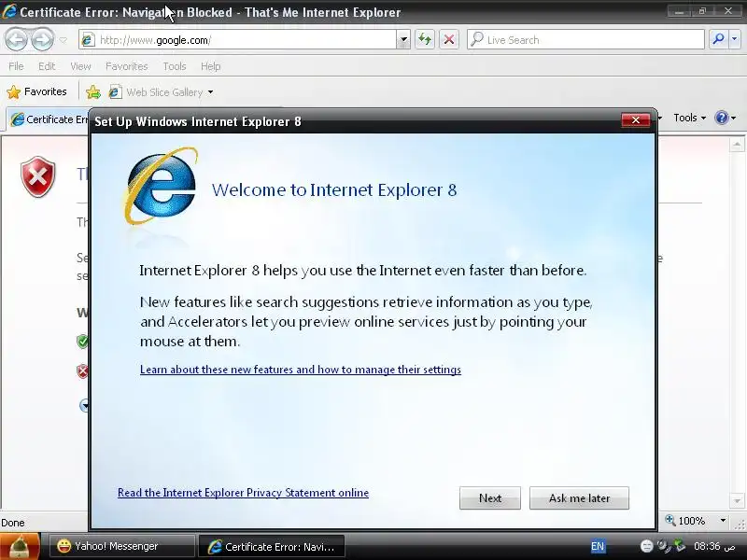Close the Set Up Internet Explorer 8 dialog

tap(636, 120)
